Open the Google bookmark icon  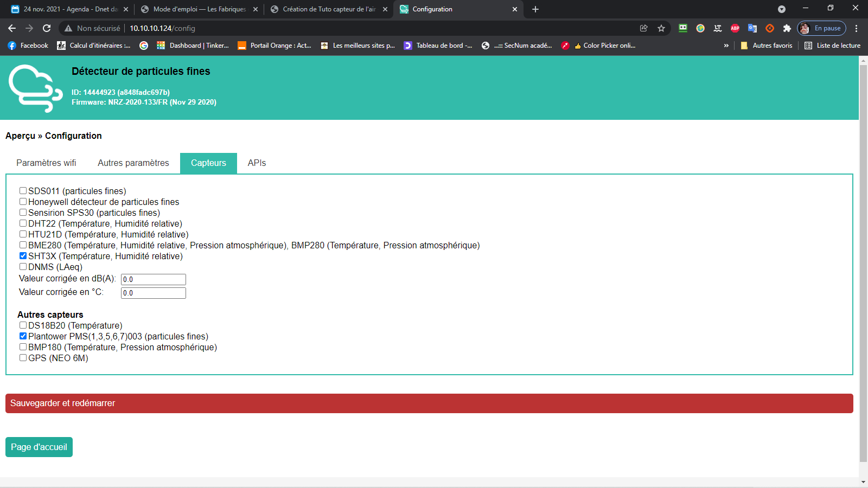coord(144,46)
